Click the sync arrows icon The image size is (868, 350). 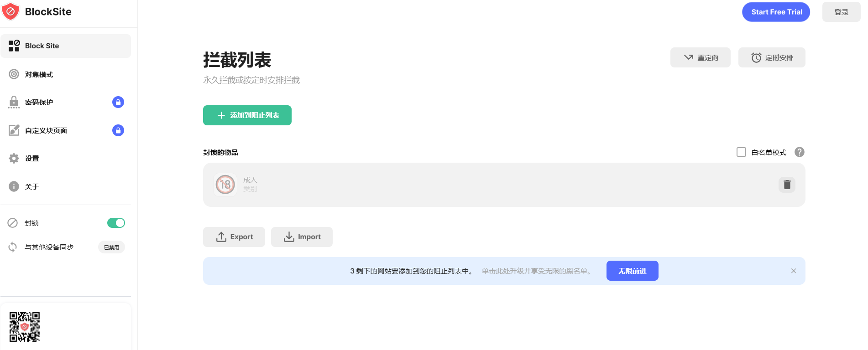click(x=13, y=247)
